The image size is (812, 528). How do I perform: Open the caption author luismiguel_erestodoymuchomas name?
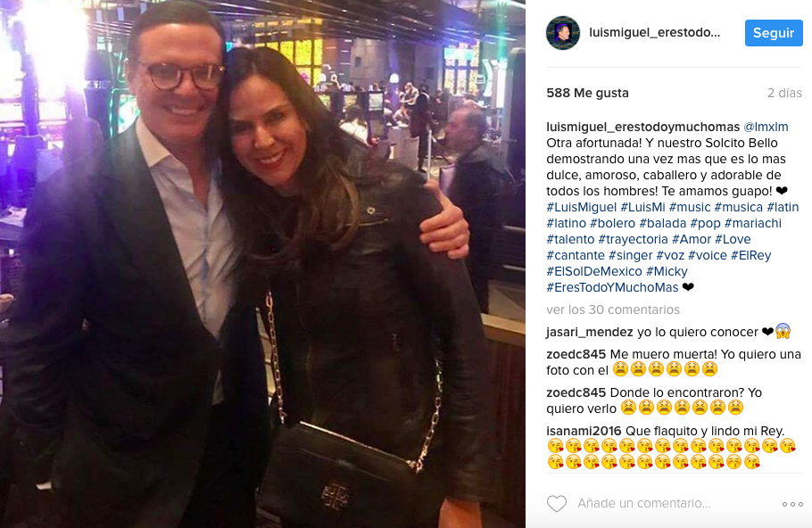pyautogui.click(x=642, y=127)
